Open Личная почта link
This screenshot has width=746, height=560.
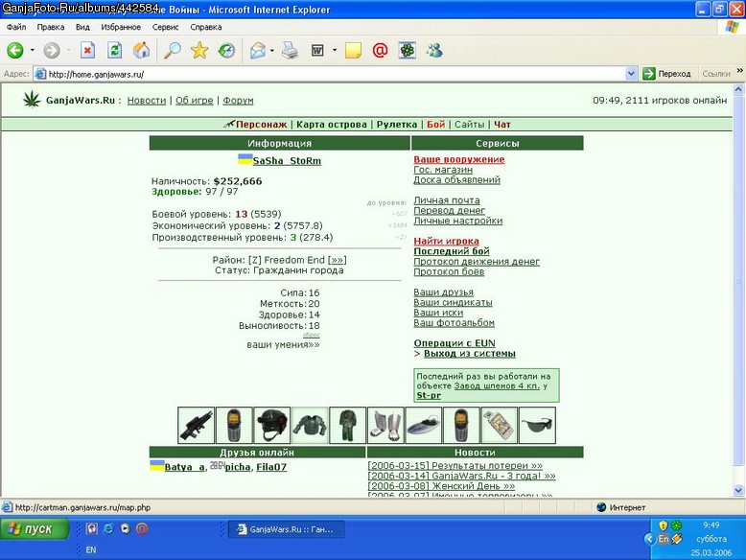click(x=447, y=200)
